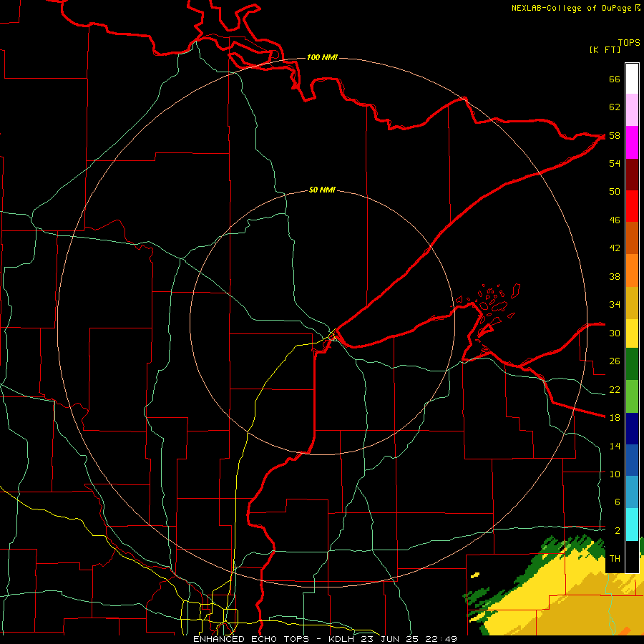Click the cyan swatch of the color scale

pyautogui.click(x=632, y=525)
